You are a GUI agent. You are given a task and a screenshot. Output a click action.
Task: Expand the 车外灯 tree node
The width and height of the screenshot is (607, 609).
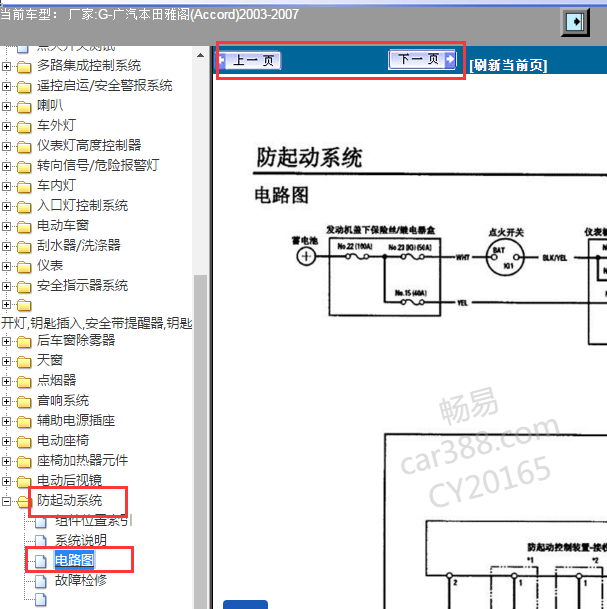tap(6, 126)
